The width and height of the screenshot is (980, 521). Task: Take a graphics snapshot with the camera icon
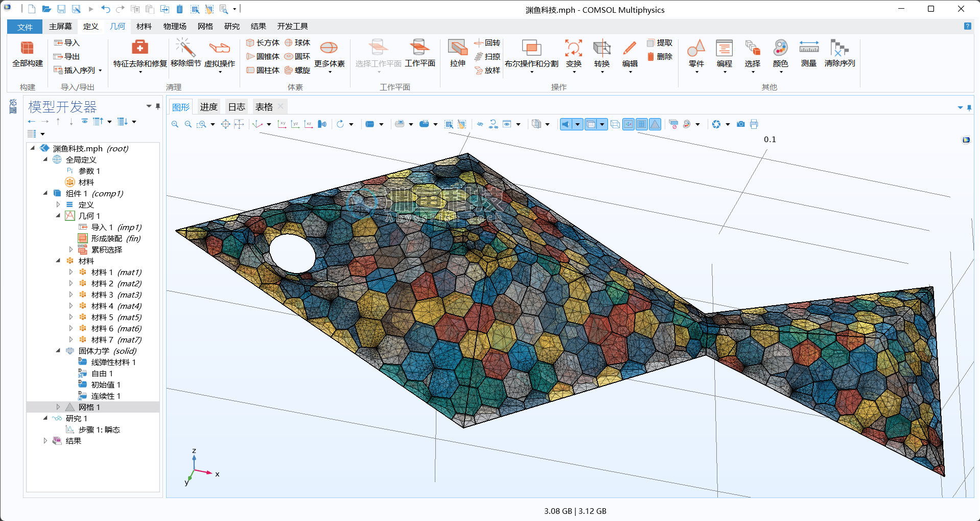tap(741, 124)
